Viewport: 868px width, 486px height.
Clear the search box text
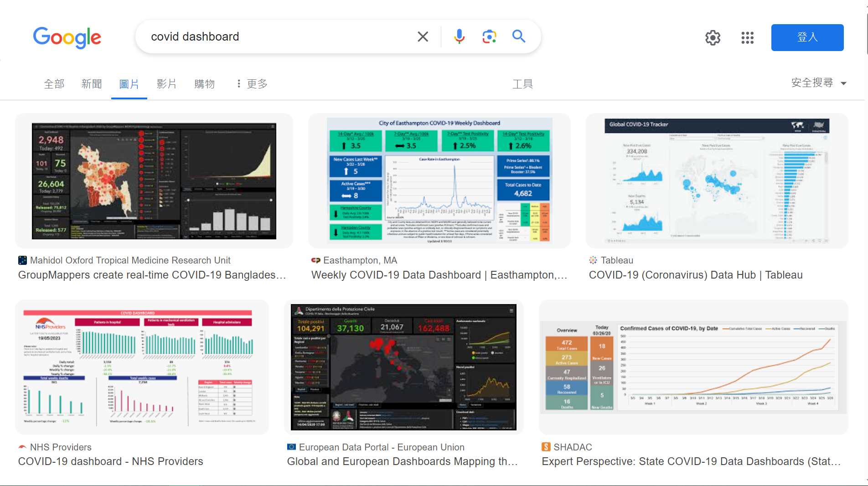click(x=423, y=36)
